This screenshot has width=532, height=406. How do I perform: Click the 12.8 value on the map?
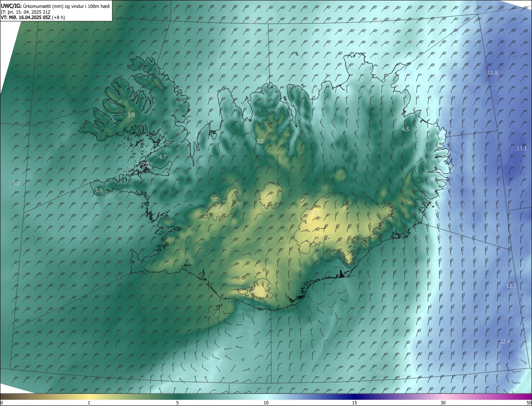493,73
